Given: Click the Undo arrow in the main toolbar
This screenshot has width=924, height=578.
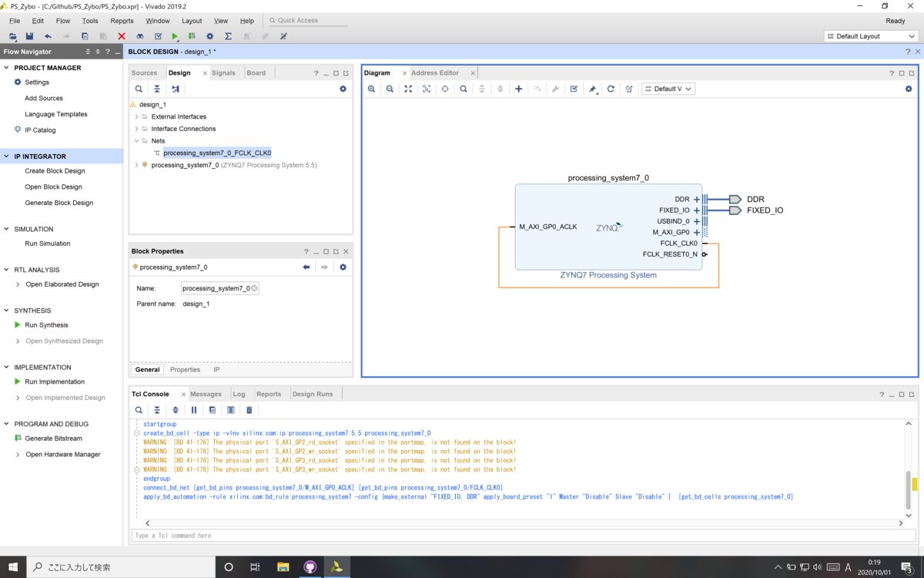Looking at the screenshot, I should [48, 36].
